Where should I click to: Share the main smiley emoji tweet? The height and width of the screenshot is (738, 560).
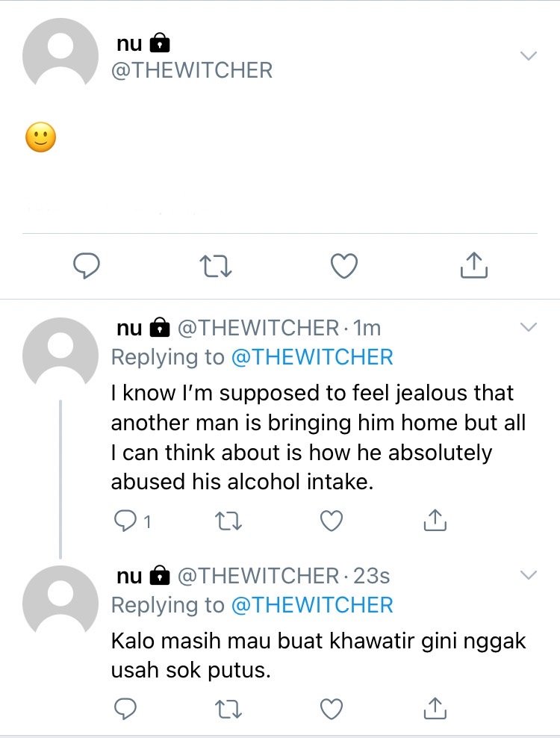coord(473,265)
